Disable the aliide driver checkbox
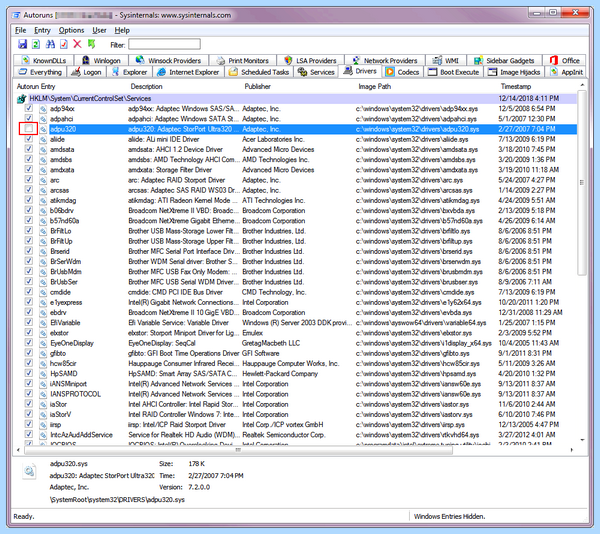 pos(29,139)
